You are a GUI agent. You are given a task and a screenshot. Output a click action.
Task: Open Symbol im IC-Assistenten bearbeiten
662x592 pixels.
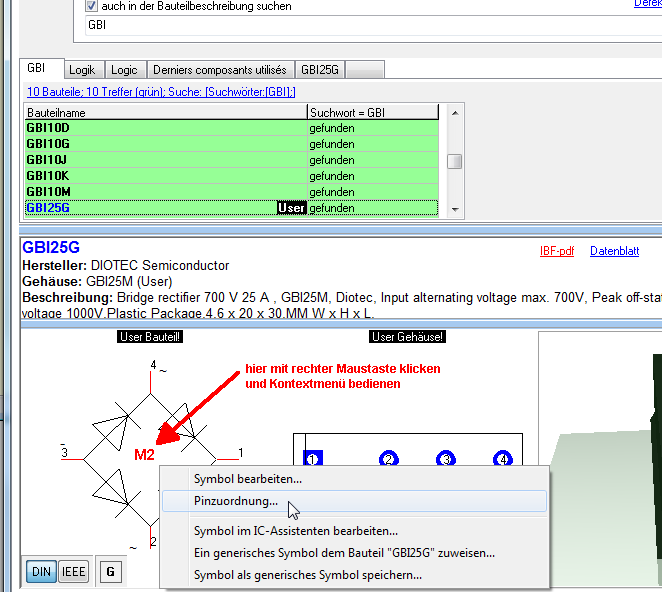(295, 531)
